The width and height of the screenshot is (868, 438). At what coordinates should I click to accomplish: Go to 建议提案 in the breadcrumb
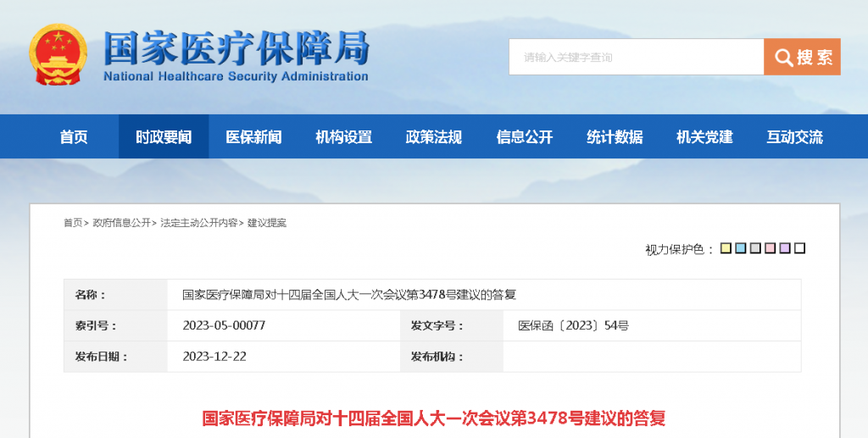tap(267, 223)
